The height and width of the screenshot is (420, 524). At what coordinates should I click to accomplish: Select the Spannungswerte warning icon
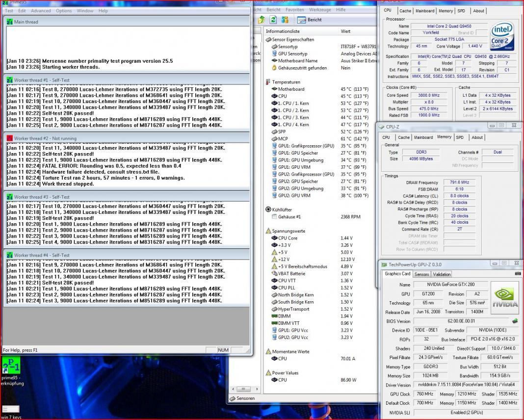pos(268,231)
